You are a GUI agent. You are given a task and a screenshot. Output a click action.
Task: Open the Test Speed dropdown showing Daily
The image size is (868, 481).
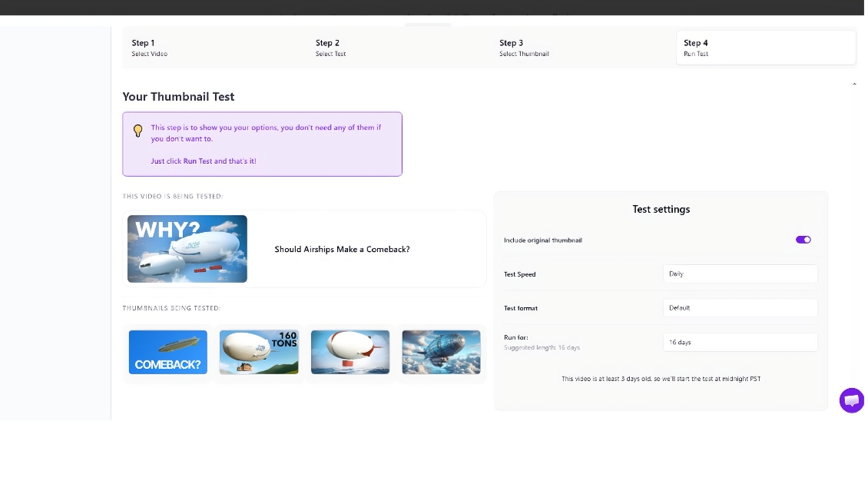(740, 274)
